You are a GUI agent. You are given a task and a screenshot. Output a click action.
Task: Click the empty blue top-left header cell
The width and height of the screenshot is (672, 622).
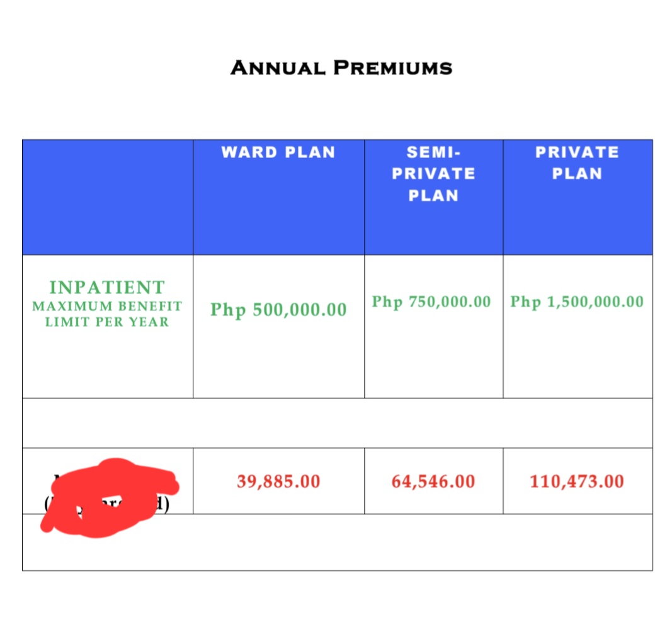[x=107, y=197]
